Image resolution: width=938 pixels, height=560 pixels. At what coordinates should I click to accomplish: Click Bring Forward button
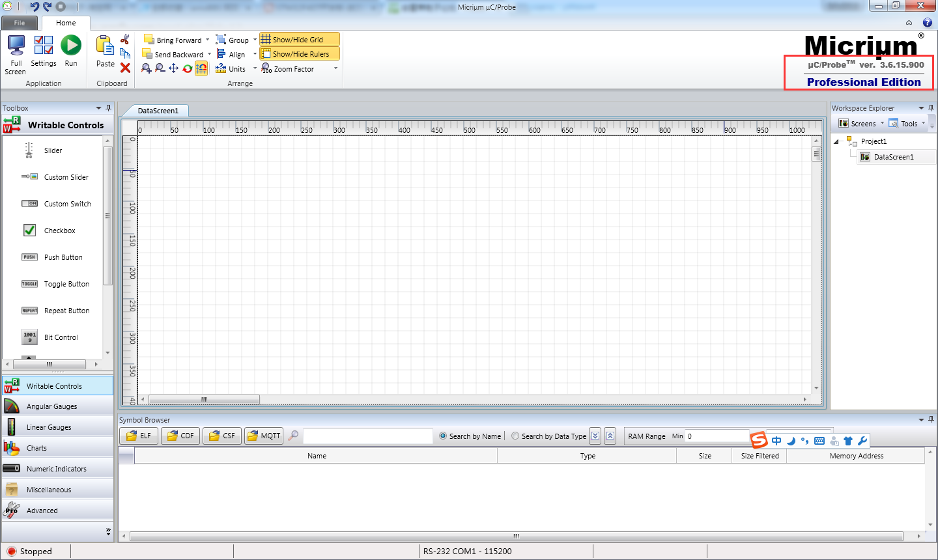(x=173, y=40)
